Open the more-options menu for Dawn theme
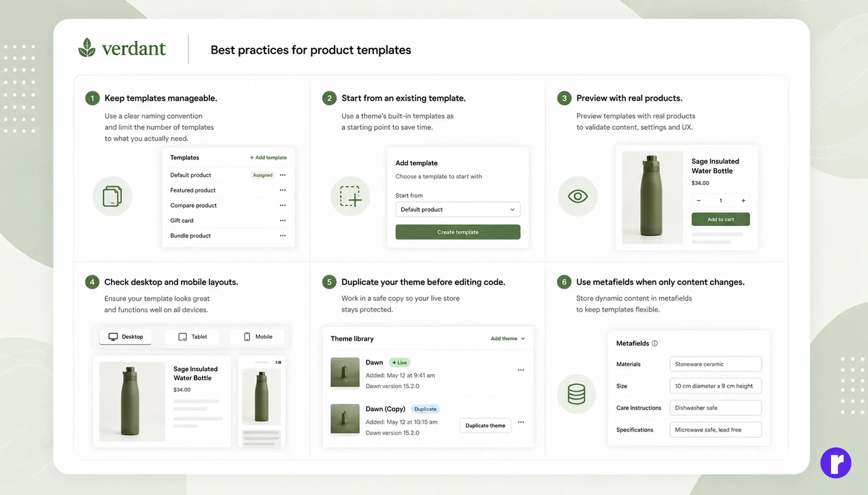 521,370
